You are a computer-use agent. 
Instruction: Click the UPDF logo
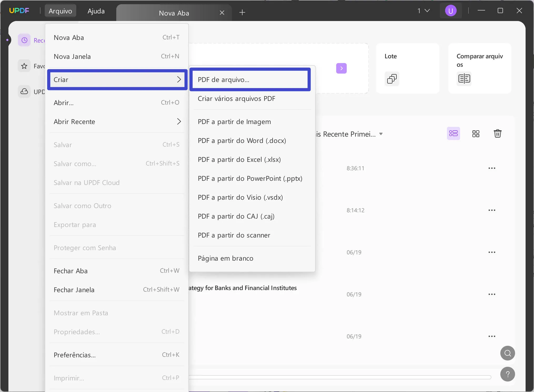(19, 11)
